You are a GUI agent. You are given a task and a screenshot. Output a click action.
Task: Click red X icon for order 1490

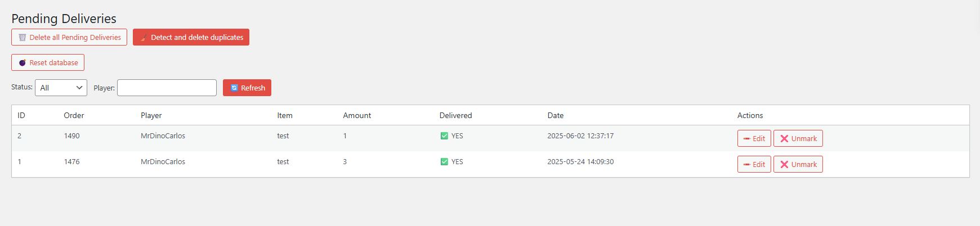[x=784, y=139]
